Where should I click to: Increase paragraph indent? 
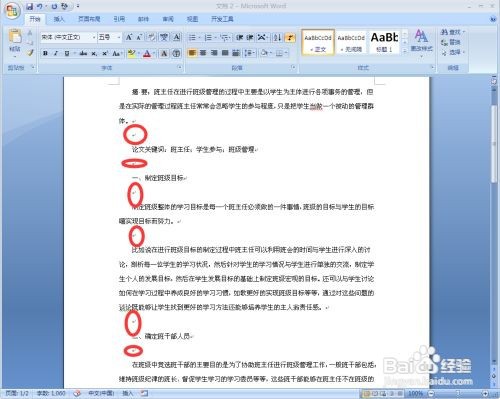[x=250, y=37]
